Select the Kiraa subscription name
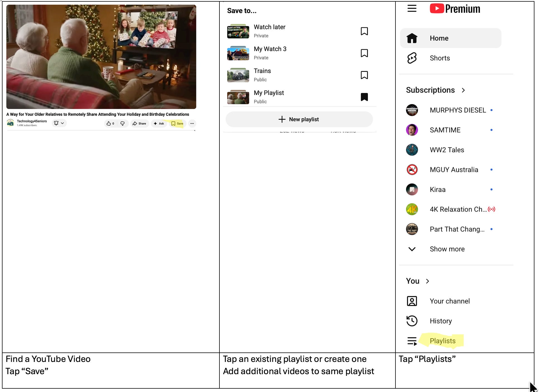The height and width of the screenshot is (392, 540). tap(438, 189)
